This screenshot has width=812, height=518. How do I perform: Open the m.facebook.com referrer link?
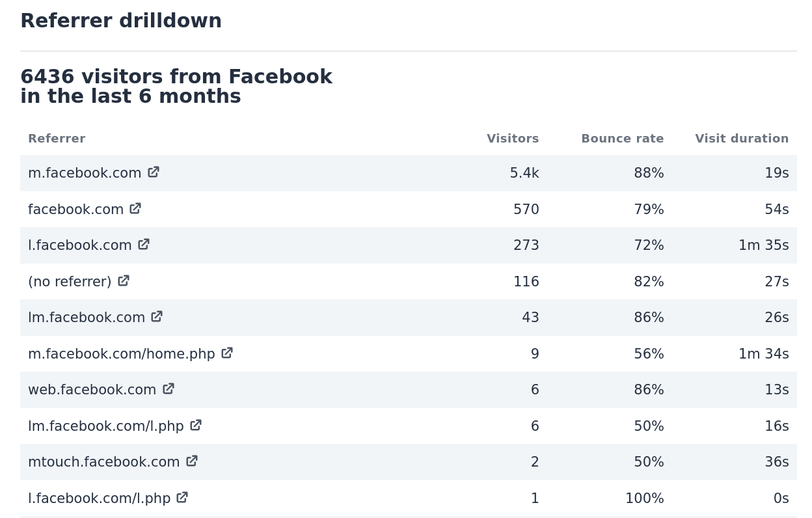point(85,173)
